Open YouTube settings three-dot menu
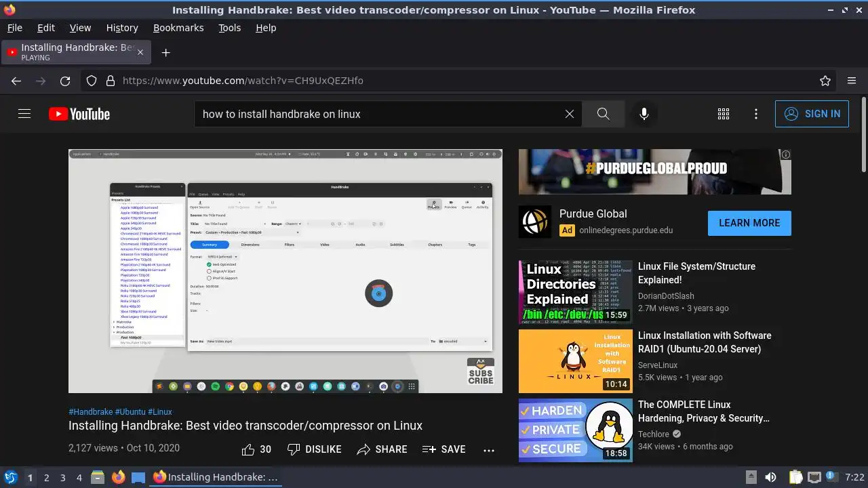Image resolution: width=868 pixels, height=488 pixels. pyautogui.click(x=756, y=114)
